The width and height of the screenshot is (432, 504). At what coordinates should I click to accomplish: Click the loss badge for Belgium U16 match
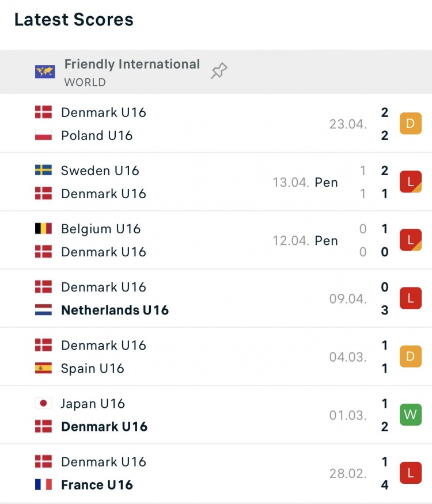(411, 240)
